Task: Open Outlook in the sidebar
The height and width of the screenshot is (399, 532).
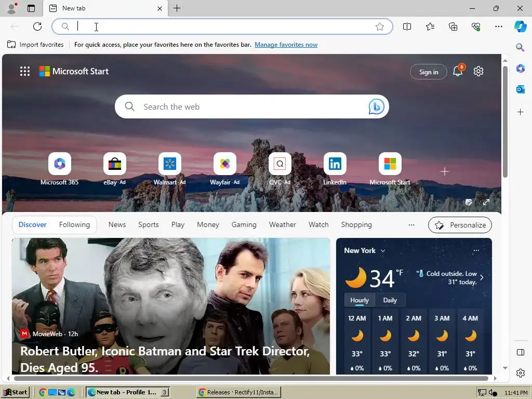Action: [x=520, y=89]
